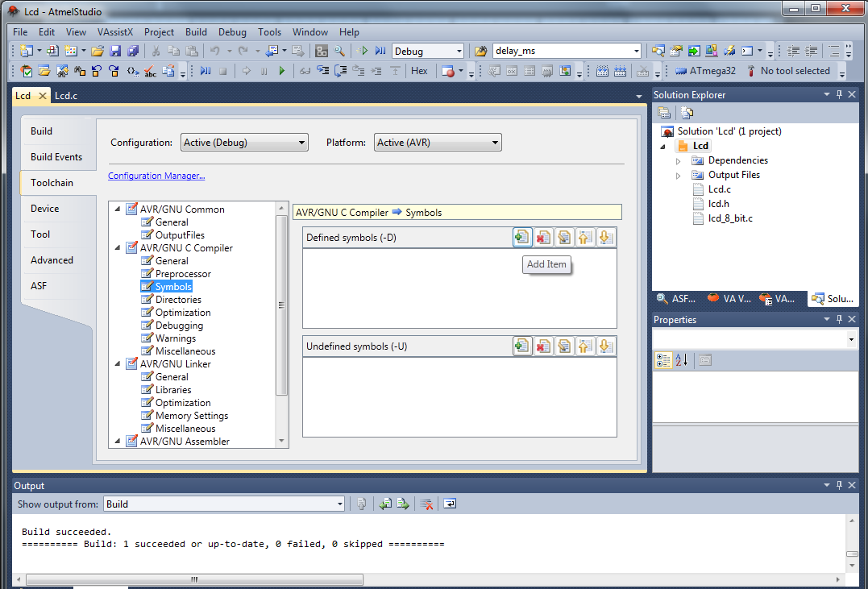
Task: Click the New Project toolbar icon
Action: pyautogui.click(x=26, y=51)
